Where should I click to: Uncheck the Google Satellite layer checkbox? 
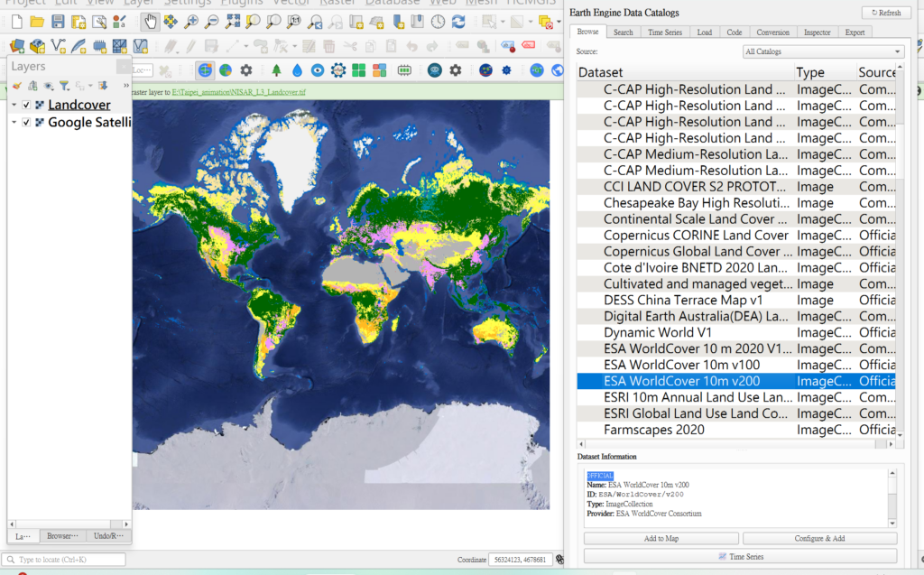pyautogui.click(x=26, y=122)
